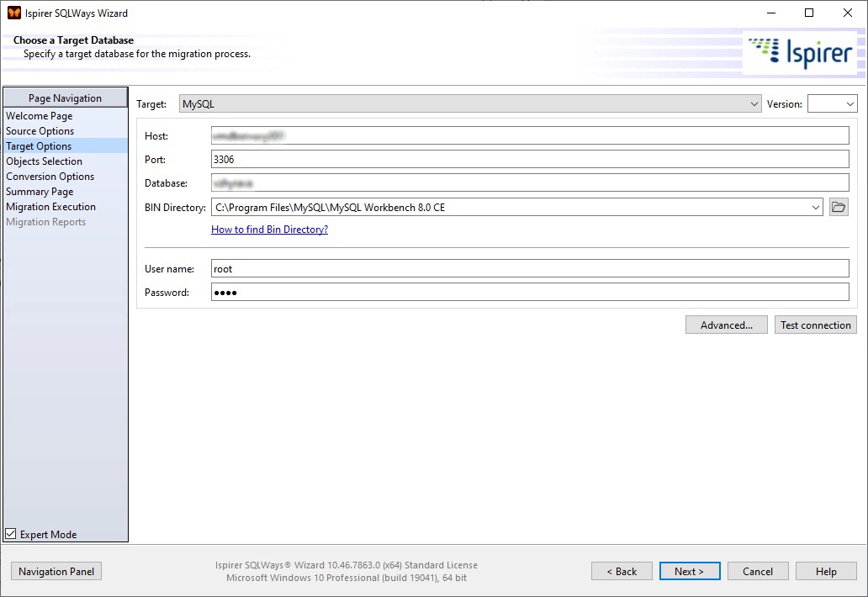The width and height of the screenshot is (868, 597).
Task: Select Source Options in page navigation
Action: [39, 130]
